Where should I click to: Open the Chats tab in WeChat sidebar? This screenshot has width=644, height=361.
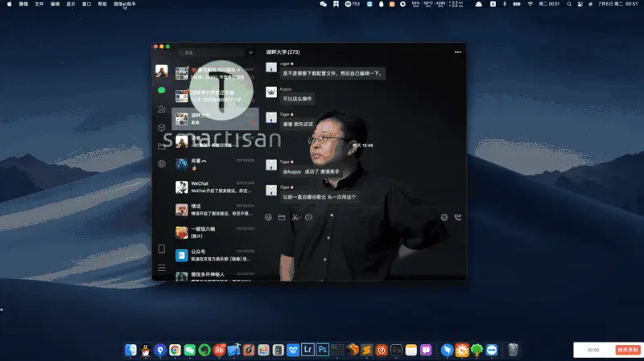click(x=162, y=91)
